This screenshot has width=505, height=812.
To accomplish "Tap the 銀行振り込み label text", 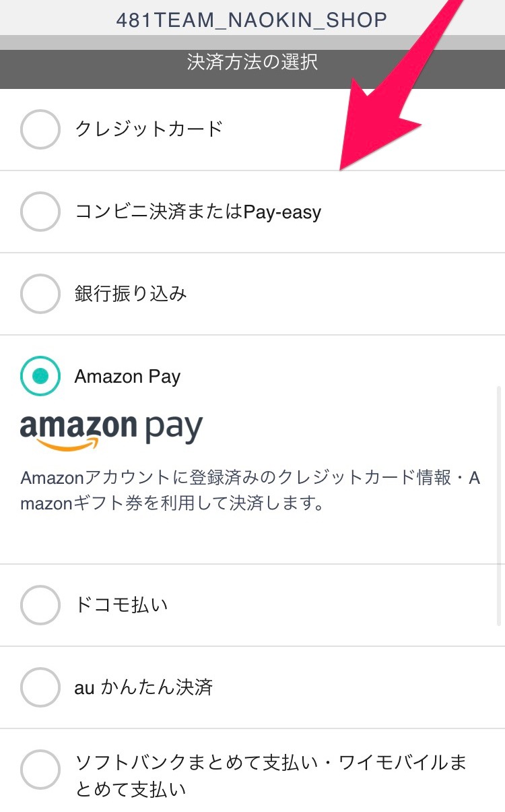I will click(x=131, y=294).
